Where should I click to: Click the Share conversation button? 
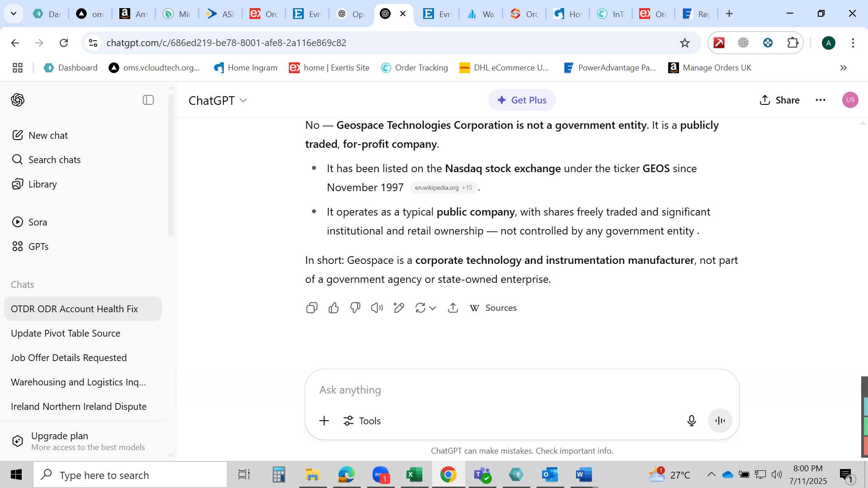[779, 100]
